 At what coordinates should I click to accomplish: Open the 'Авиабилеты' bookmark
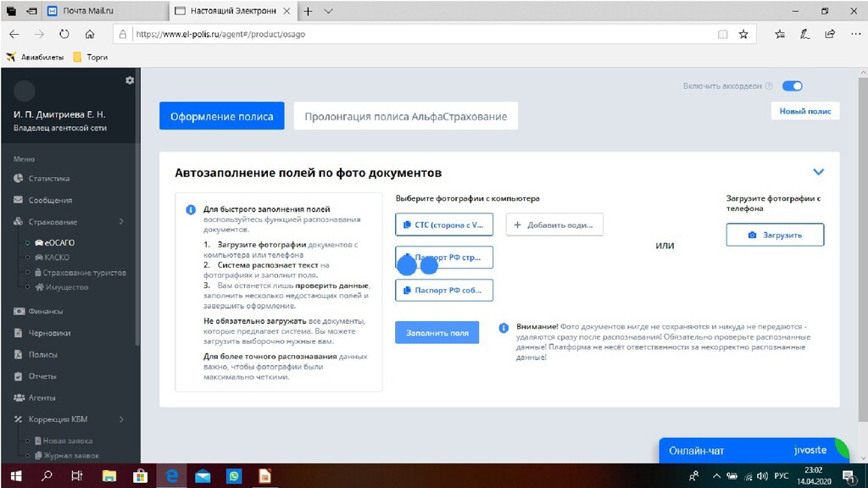36,57
